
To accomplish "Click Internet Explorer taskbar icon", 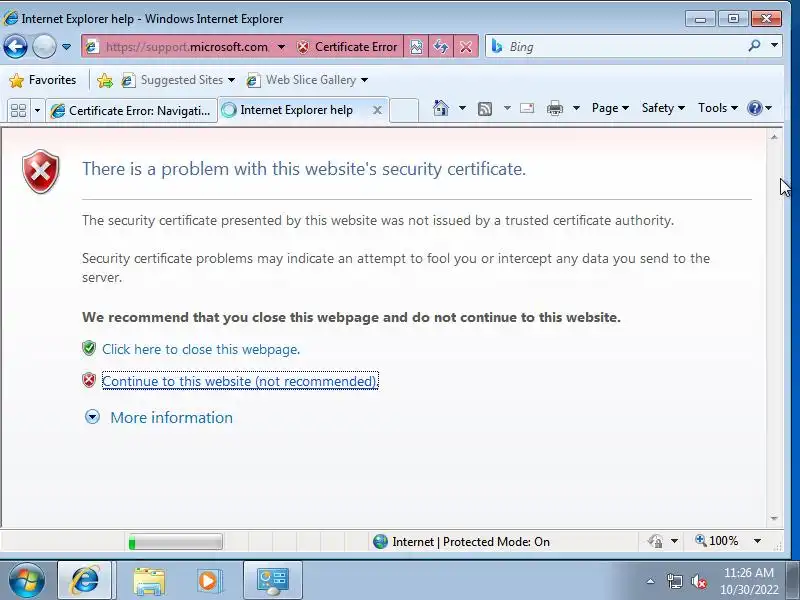I will [85, 581].
